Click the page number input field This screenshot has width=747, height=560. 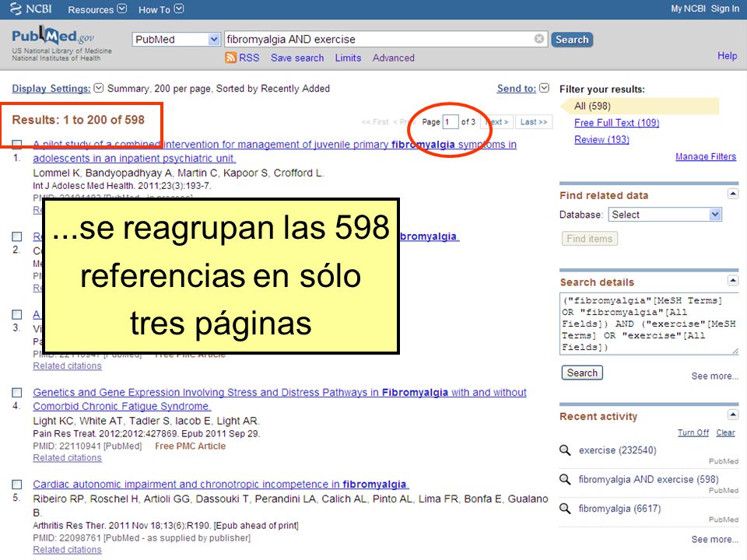point(451,121)
